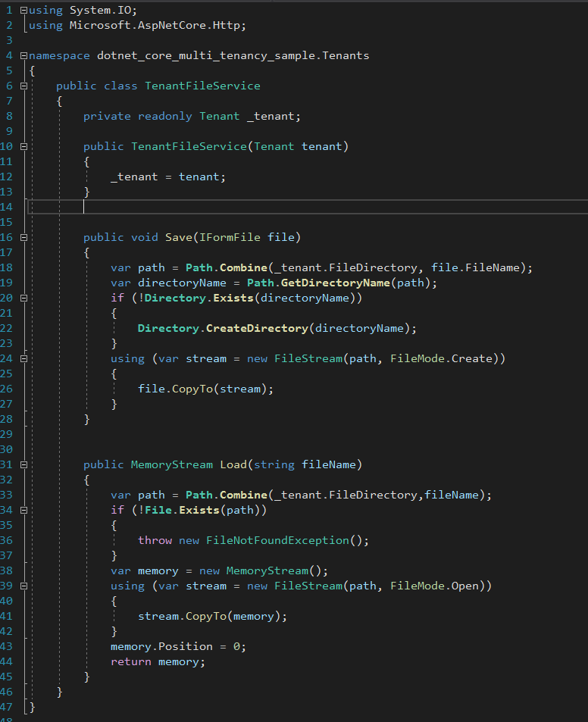The image size is (588, 722).
Task: Click the "_tenant;" field declaration on line 8
Action: 274,117
